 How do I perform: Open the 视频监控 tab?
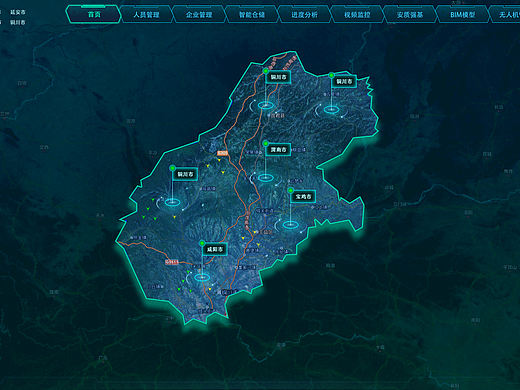357,14
